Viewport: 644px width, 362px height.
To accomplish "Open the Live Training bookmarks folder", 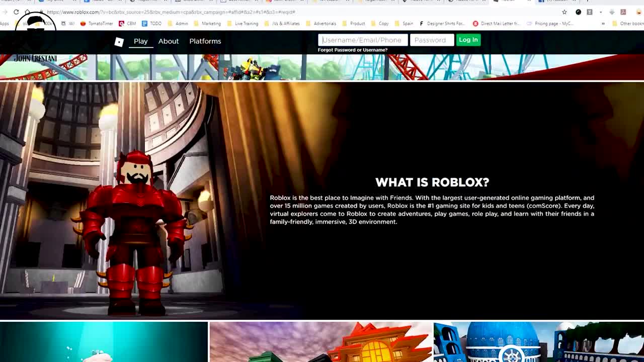I will [x=243, y=24].
